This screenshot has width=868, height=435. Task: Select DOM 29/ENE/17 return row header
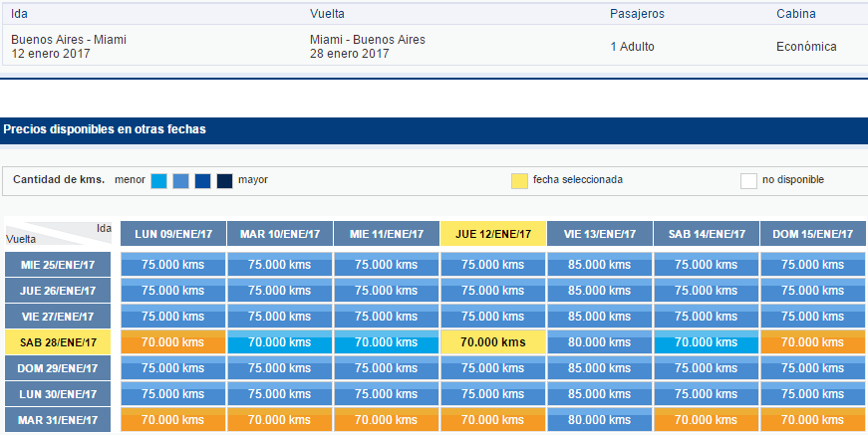coord(58,368)
